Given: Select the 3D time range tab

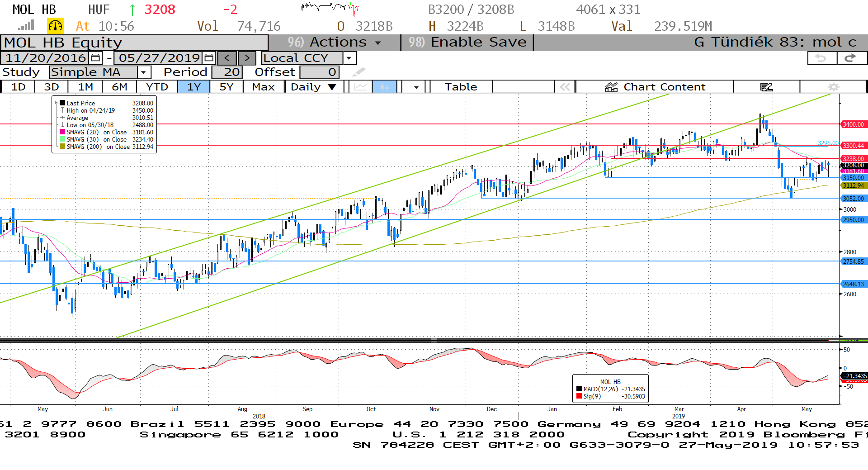Looking at the screenshot, I should (51, 87).
